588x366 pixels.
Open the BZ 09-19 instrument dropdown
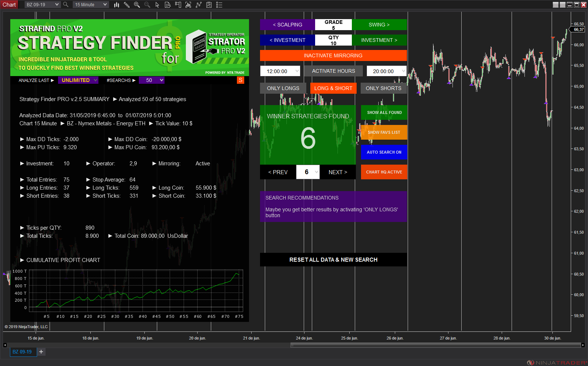[x=43, y=5]
